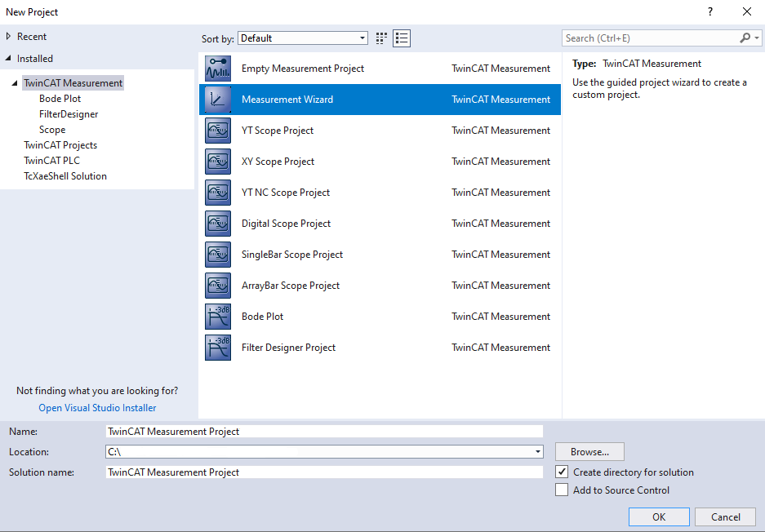Expand the Recent section
This screenshot has width=765, height=532.
8,37
